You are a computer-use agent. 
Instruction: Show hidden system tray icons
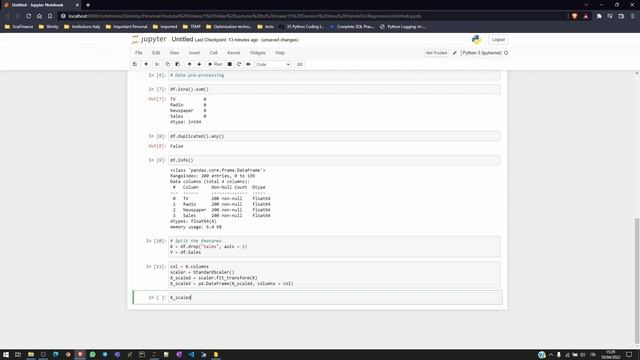tap(551, 355)
